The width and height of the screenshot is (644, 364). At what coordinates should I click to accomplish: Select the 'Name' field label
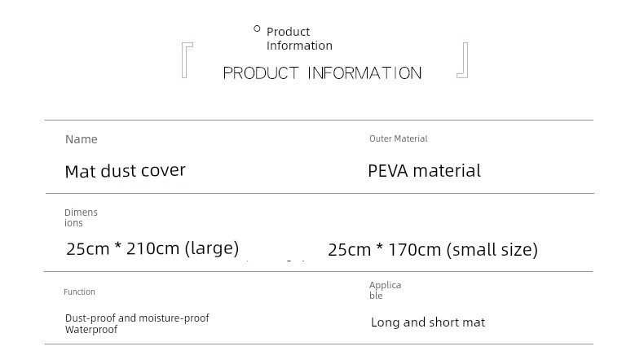pos(82,139)
